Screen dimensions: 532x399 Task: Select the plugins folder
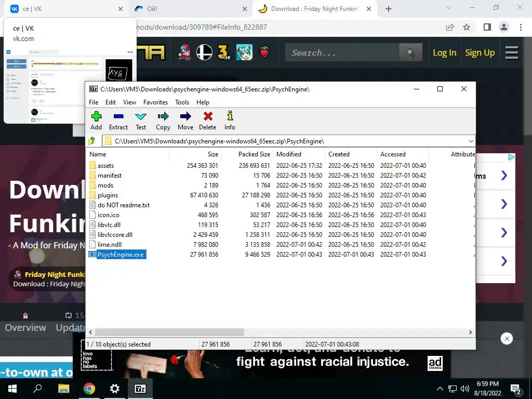[x=108, y=195]
